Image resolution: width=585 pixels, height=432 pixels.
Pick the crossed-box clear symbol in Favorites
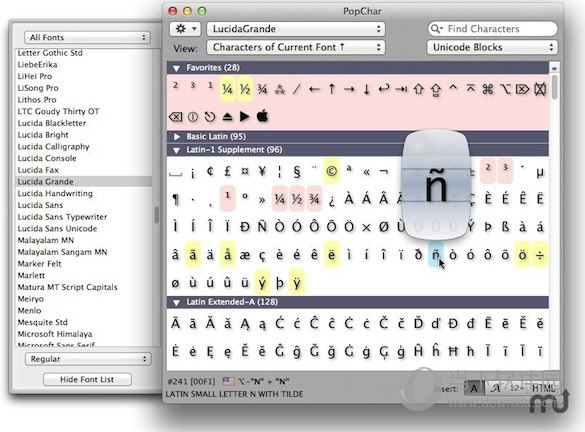tap(540, 89)
